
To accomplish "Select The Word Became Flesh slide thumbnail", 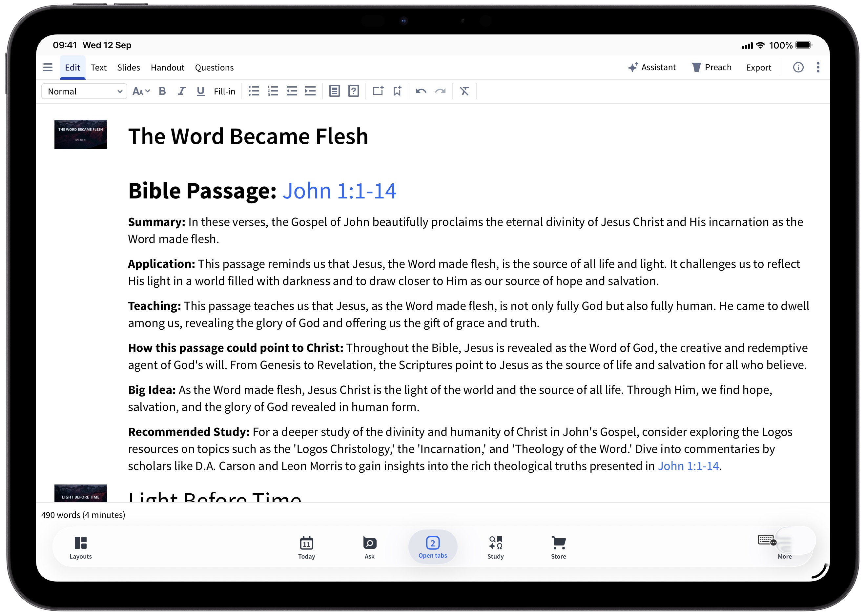I will point(81,135).
